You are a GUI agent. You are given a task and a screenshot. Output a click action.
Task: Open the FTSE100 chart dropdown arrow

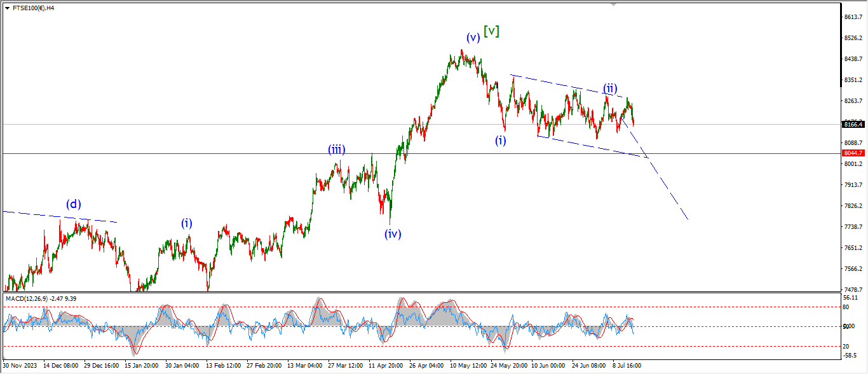(x=7, y=8)
